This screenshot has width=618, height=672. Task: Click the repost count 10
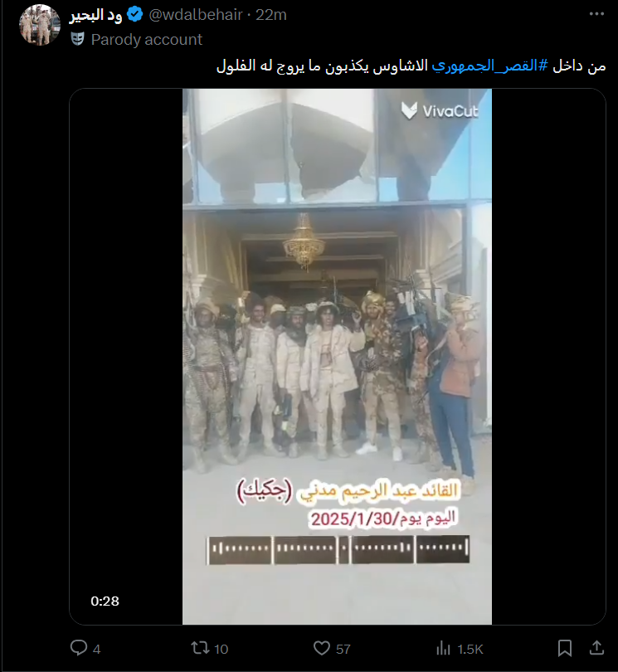click(221, 649)
